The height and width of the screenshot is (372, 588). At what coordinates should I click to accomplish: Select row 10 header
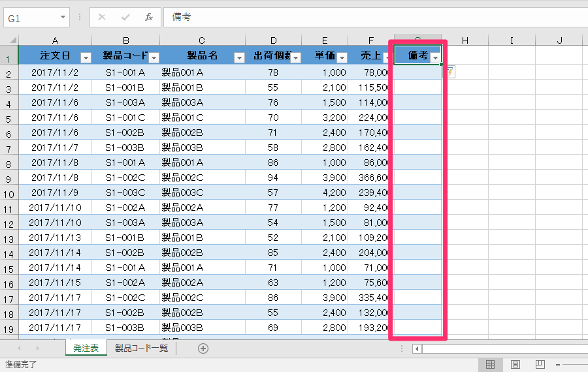tap(8, 192)
